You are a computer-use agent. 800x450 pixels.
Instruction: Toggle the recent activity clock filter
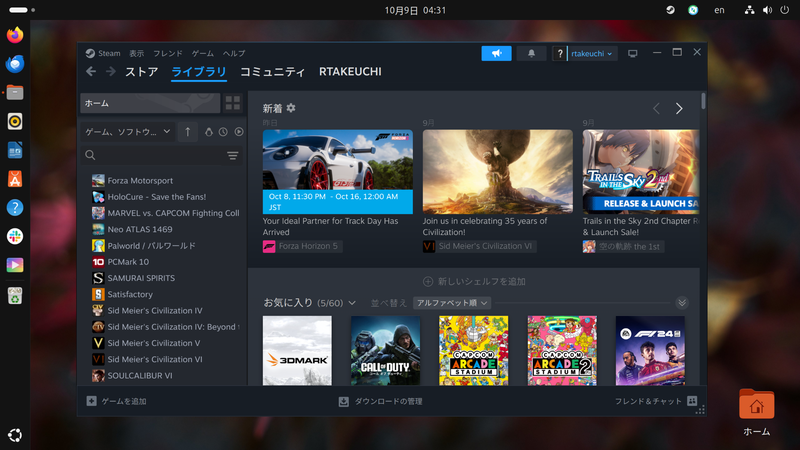pos(223,132)
